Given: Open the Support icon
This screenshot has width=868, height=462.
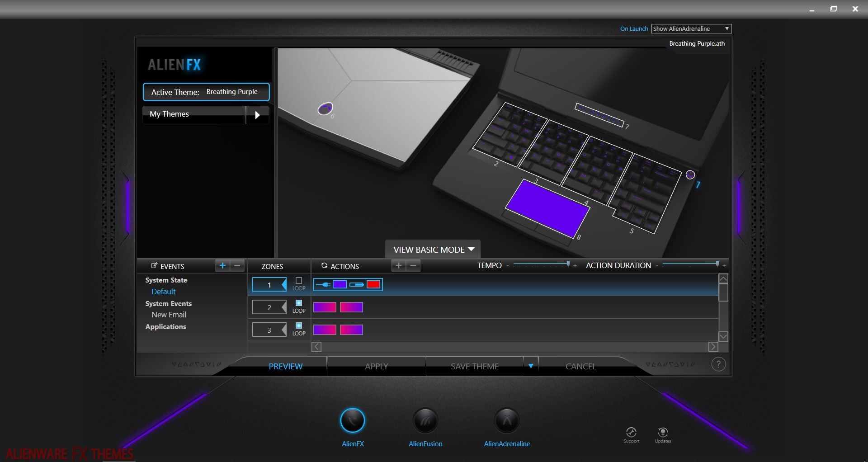Looking at the screenshot, I should [632, 433].
